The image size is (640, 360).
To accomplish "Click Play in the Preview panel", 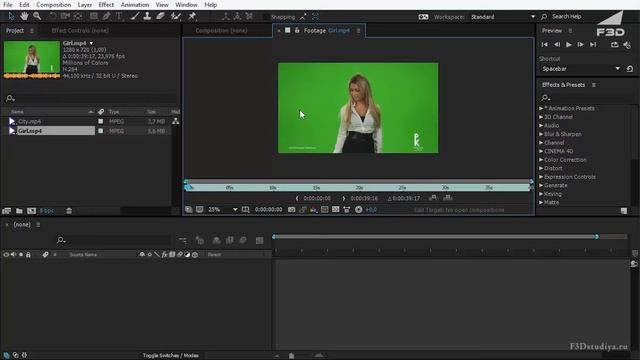I will click(569, 44).
